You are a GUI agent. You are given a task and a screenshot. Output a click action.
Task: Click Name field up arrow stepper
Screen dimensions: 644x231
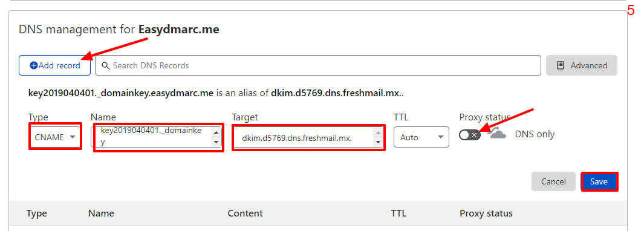tap(216, 132)
